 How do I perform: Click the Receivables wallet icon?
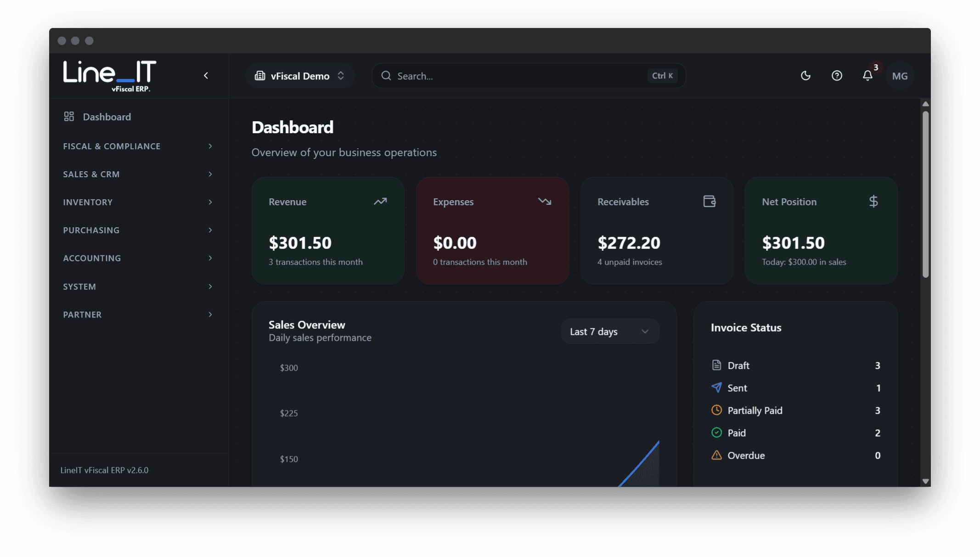pyautogui.click(x=709, y=201)
